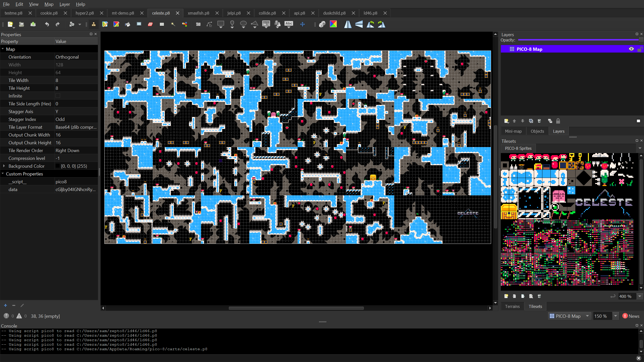Open the PICO-8 Map layer combo box

tap(570, 316)
